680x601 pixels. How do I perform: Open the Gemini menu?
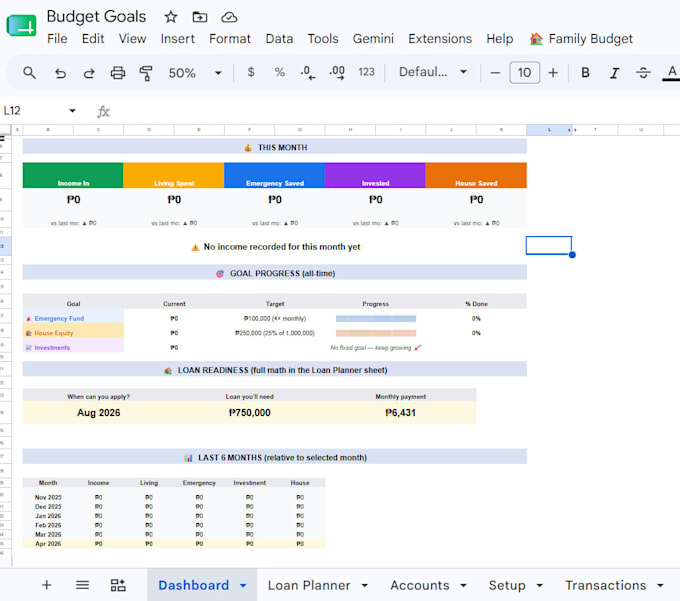373,39
